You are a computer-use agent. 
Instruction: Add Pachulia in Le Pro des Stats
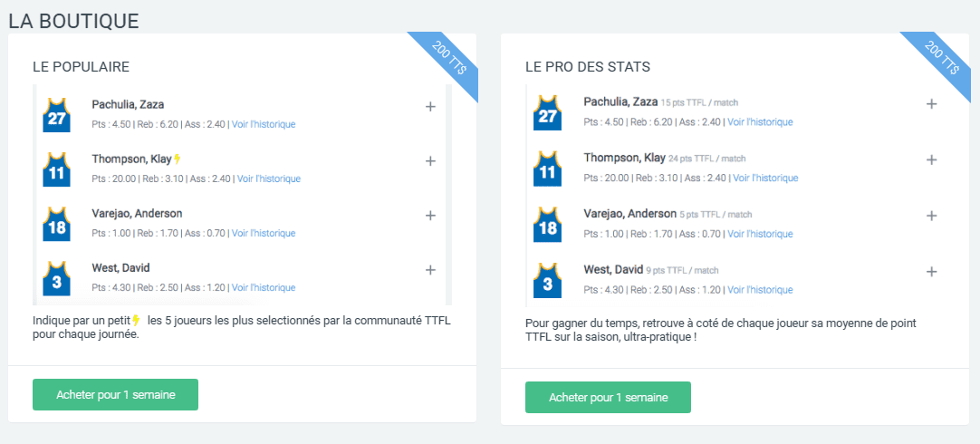[x=931, y=104]
